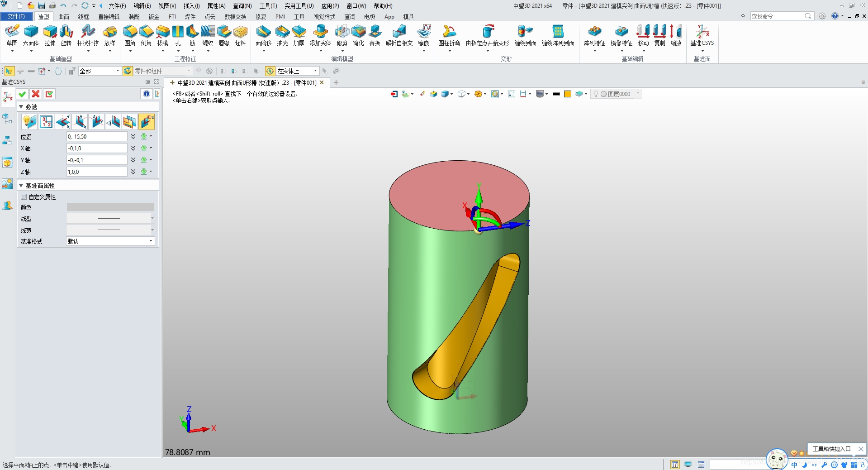Screen dimensions: 868x470
Task: Click the save disk icon in title bar
Action: [x=42, y=5]
